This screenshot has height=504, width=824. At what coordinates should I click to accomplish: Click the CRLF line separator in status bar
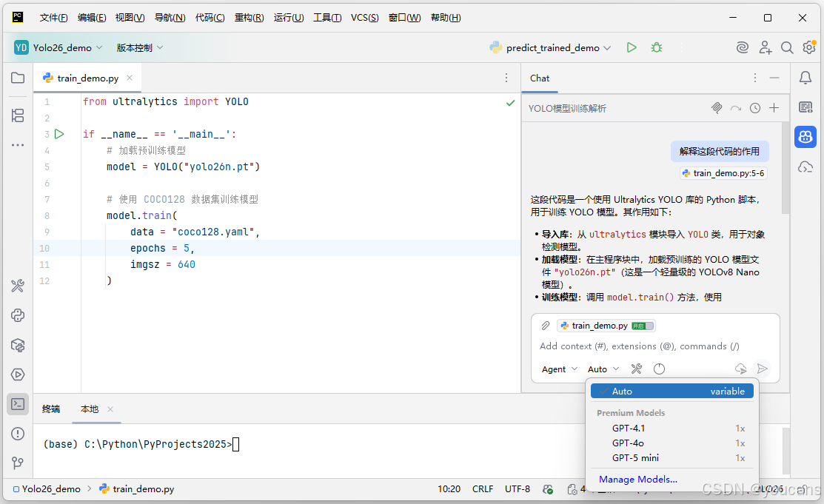tap(483, 488)
